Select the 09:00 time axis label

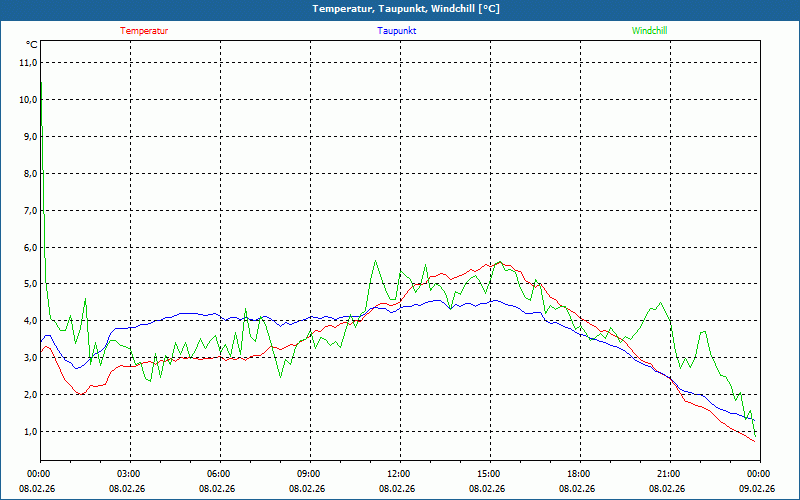(308, 474)
